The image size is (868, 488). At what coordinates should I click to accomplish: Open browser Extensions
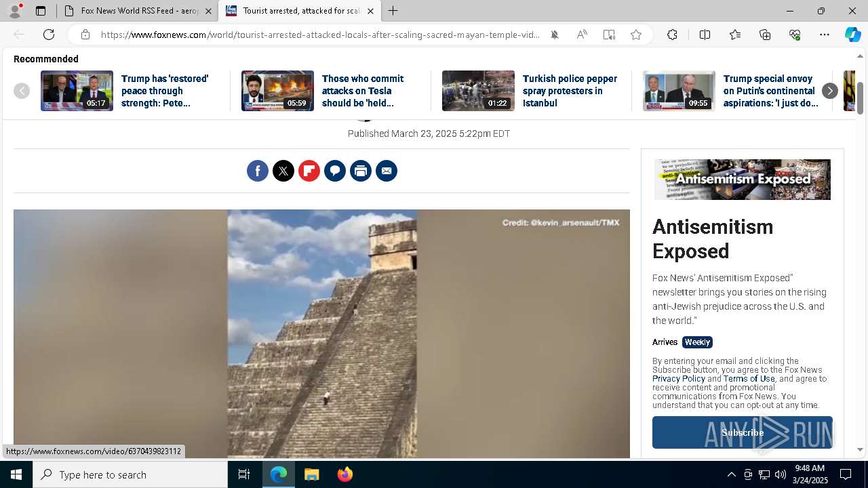tap(672, 35)
